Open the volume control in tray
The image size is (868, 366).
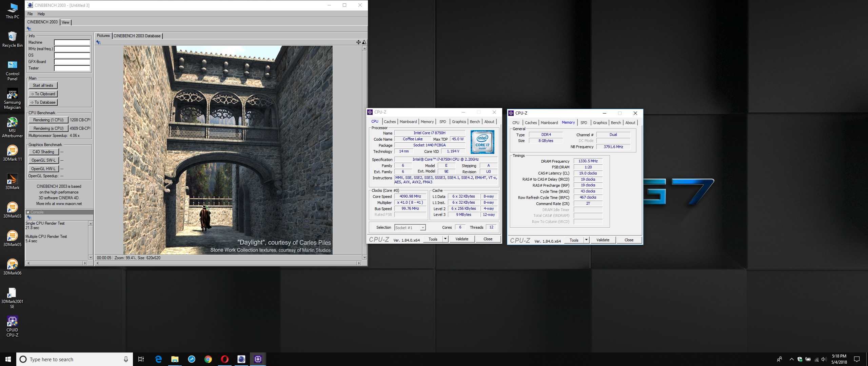coord(824,359)
